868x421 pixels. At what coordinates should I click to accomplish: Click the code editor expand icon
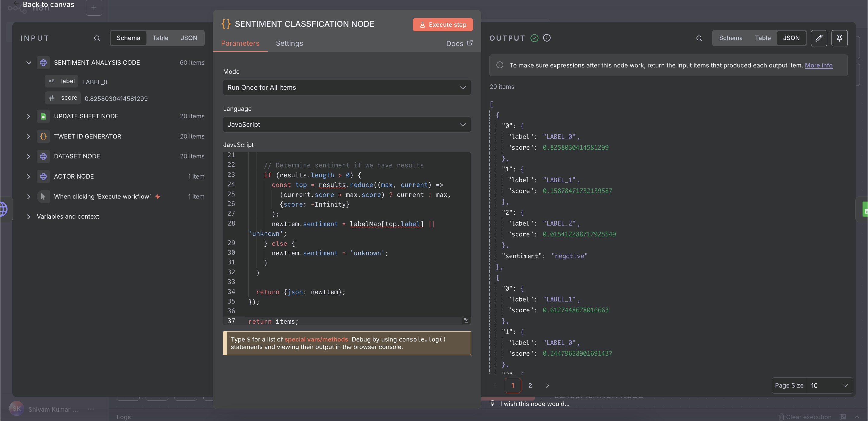coord(466,320)
